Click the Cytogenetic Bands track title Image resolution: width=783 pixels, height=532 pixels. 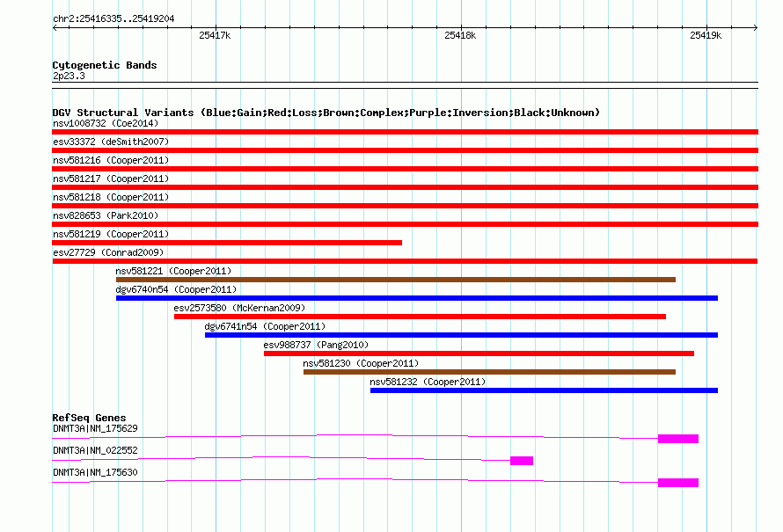[x=105, y=65]
